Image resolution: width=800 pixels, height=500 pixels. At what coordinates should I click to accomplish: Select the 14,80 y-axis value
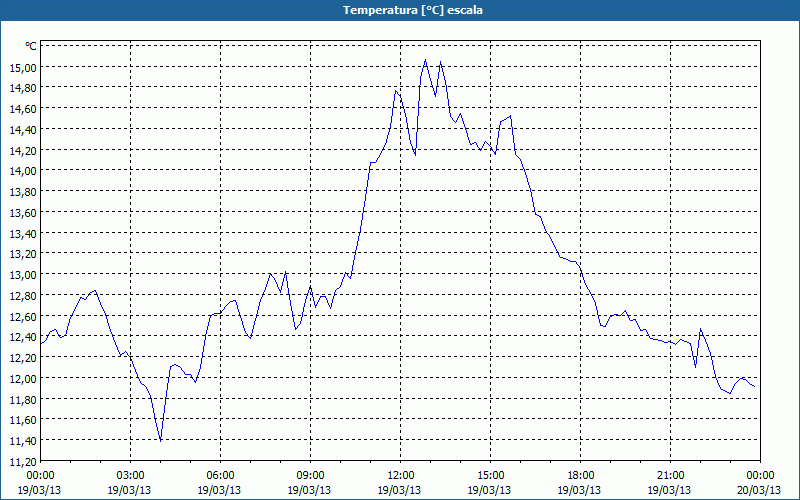tap(23, 88)
